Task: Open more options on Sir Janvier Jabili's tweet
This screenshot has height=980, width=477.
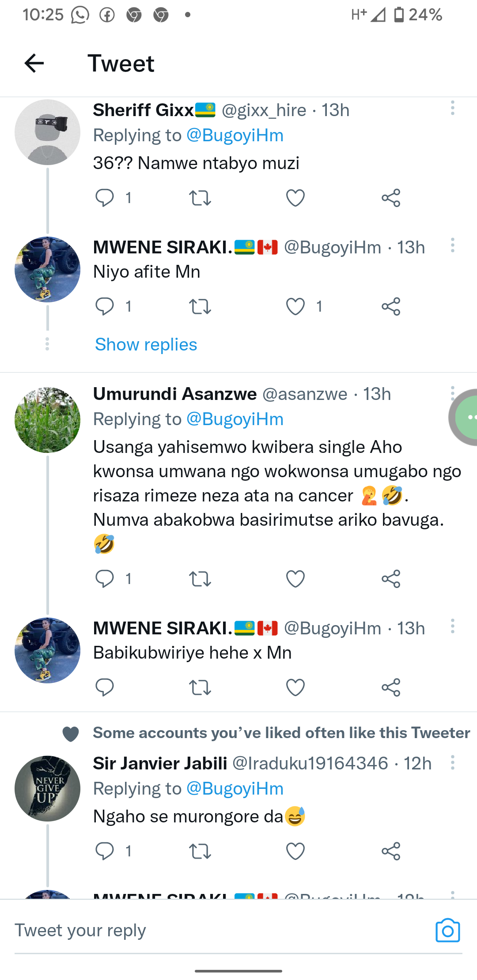Action: 452,762
